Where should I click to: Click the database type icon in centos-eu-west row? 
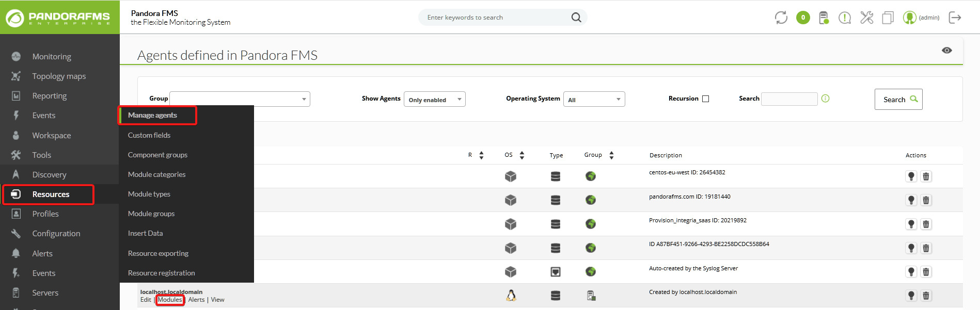coord(556,176)
